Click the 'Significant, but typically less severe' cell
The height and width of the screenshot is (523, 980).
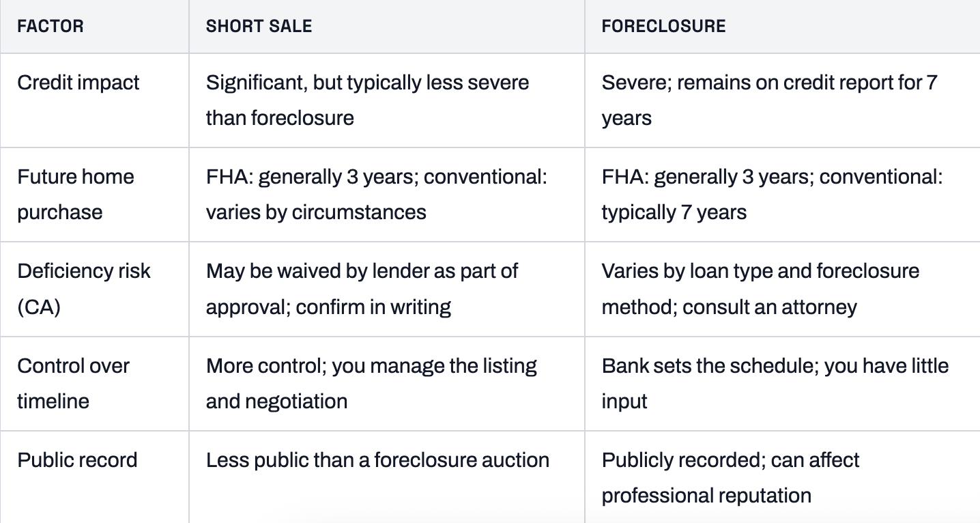[x=387, y=100]
